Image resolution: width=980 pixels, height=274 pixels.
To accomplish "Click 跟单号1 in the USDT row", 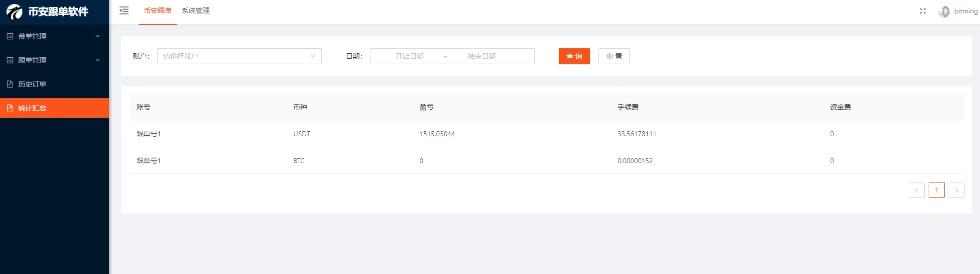I will pos(148,134).
